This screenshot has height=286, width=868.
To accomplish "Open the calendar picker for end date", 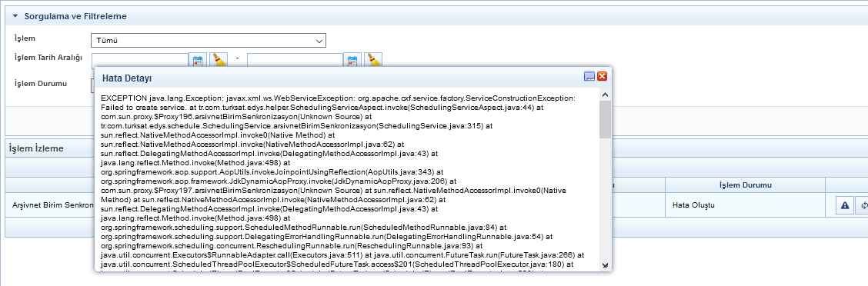I will pos(352,60).
